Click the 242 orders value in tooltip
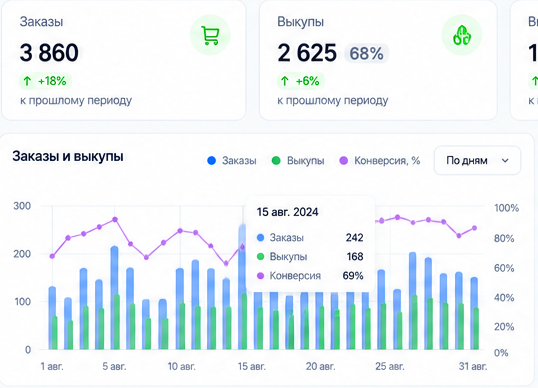 click(354, 237)
